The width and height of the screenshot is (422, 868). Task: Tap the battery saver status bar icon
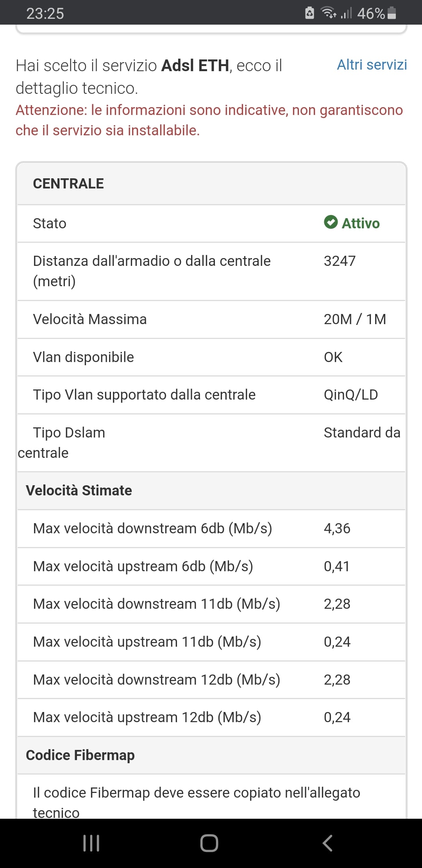click(x=309, y=13)
